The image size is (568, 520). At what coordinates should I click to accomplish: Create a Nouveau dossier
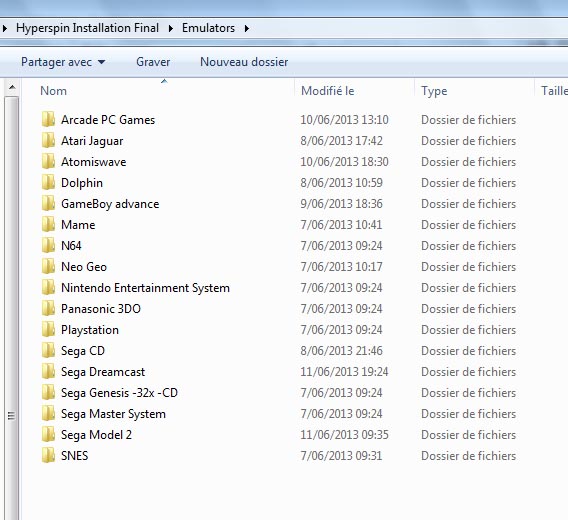(x=244, y=62)
